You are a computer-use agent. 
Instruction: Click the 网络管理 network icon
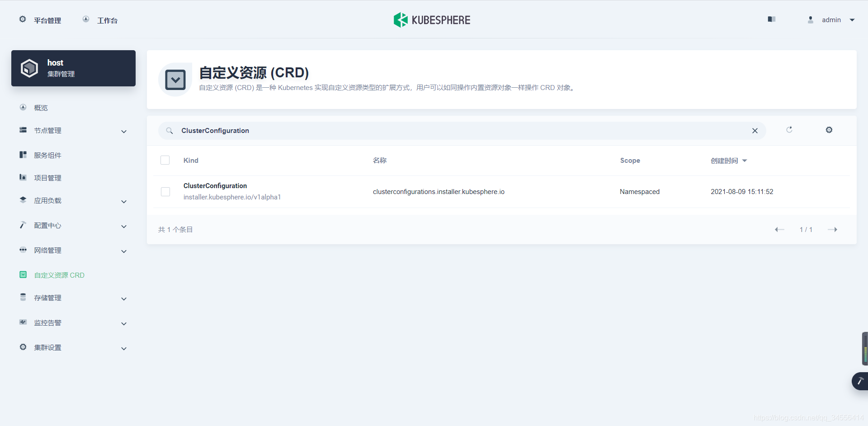coord(23,250)
